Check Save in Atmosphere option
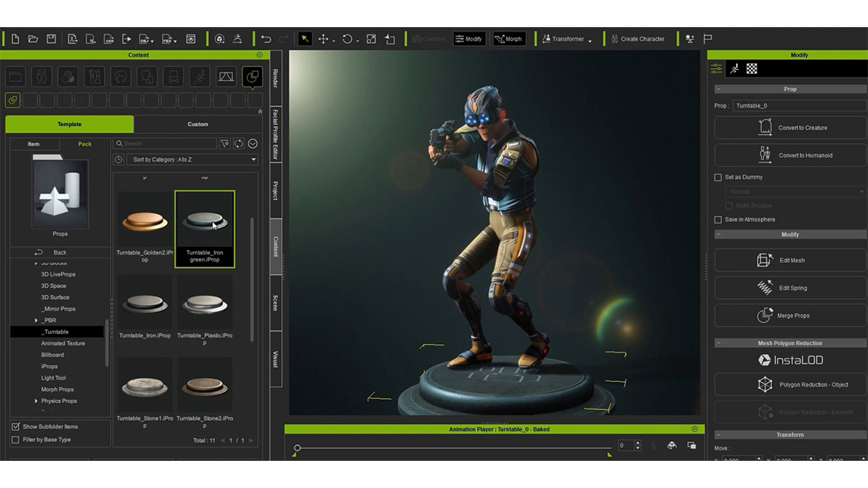 (x=718, y=220)
